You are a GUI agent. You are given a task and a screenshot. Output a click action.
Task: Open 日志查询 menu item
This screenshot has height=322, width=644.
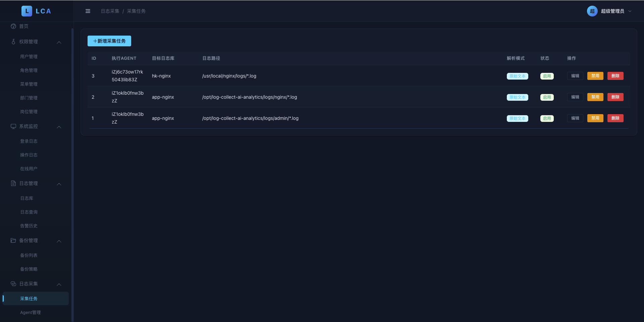pyautogui.click(x=29, y=212)
